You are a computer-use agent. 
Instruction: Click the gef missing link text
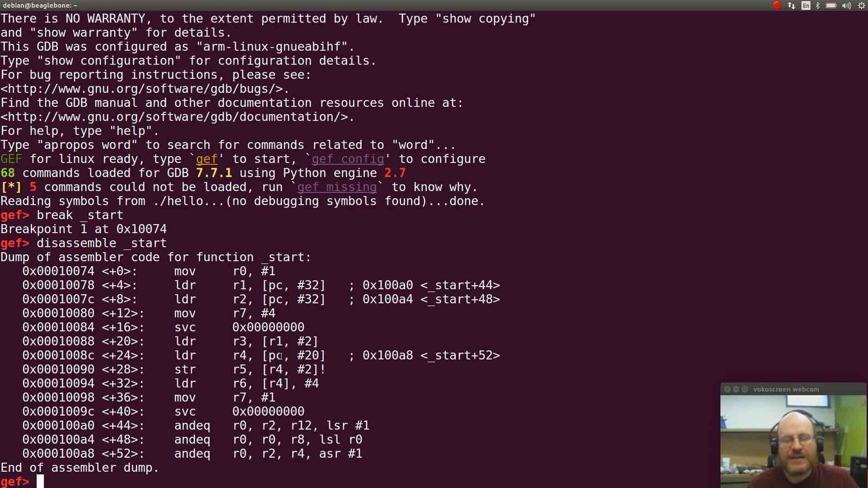pos(337,187)
